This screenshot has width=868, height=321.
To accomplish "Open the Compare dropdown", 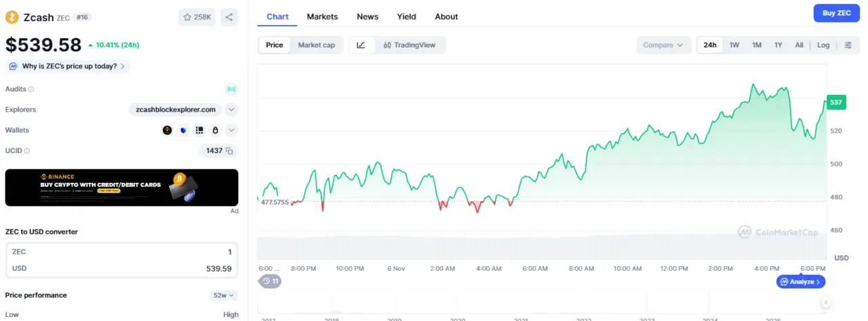I will pyautogui.click(x=663, y=45).
